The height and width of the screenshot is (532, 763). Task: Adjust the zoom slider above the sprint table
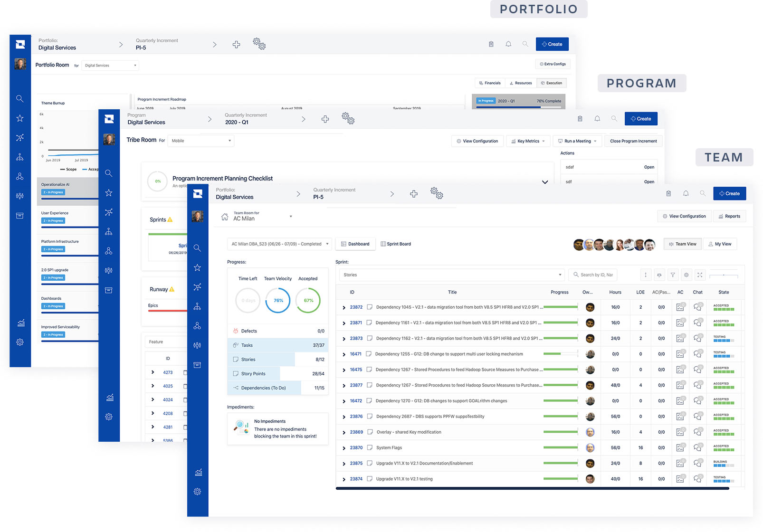coord(724,275)
